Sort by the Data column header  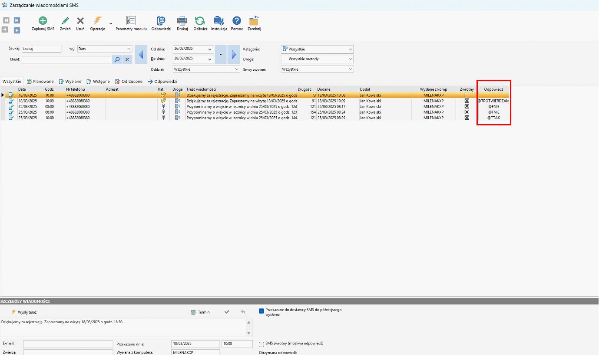pyautogui.click(x=30, y=89)
